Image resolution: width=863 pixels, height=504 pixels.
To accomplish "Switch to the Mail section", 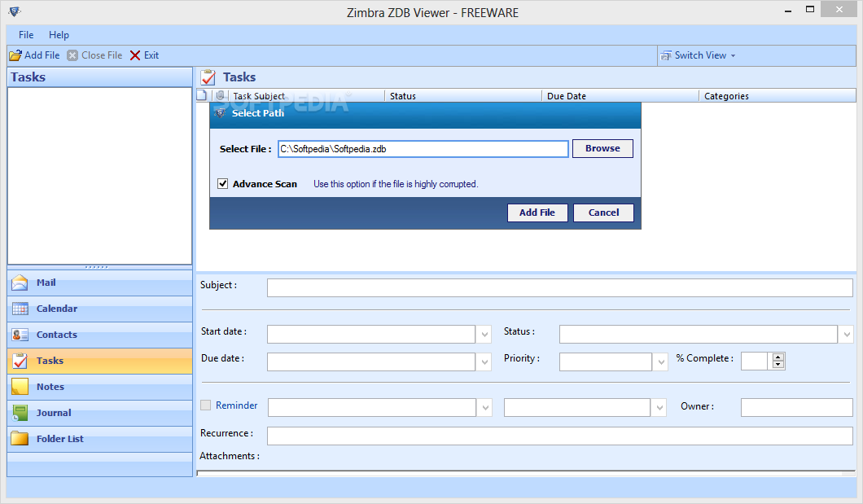I will (x=99, y=283).
